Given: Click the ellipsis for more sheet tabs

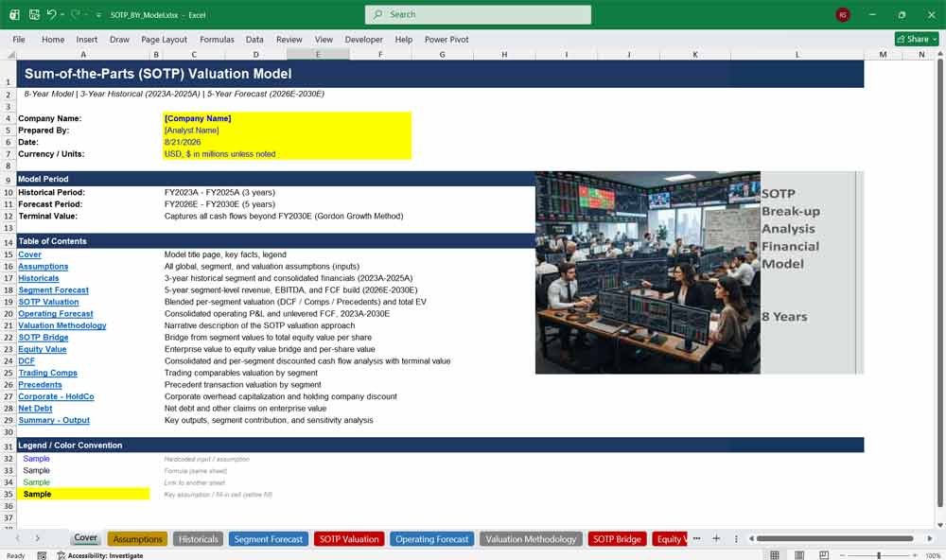Looking at the screenshot, I should coord(697,538).
